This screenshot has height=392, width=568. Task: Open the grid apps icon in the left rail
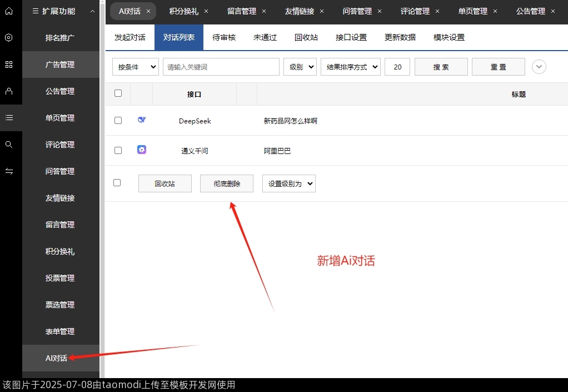[9, 64]
